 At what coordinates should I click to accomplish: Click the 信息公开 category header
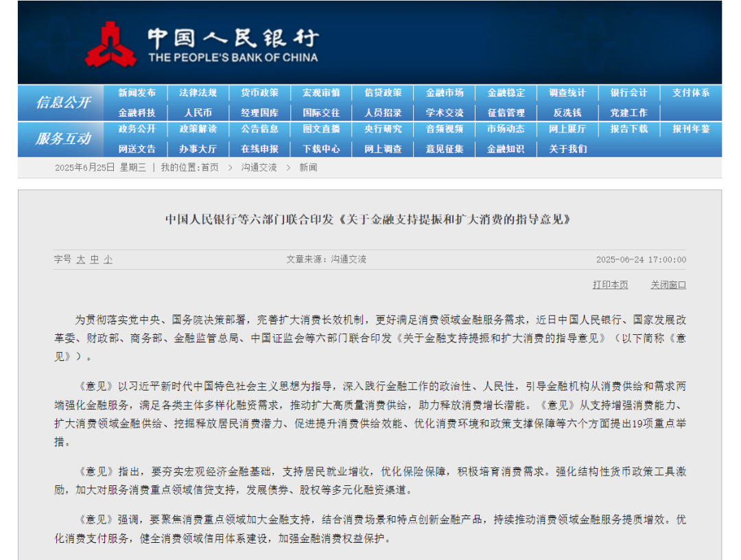[63, 102]
